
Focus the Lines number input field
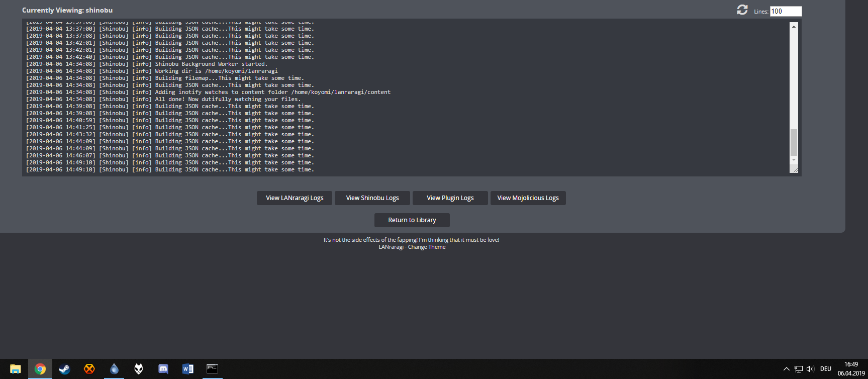pyautogui.click(x=786, y=11)
